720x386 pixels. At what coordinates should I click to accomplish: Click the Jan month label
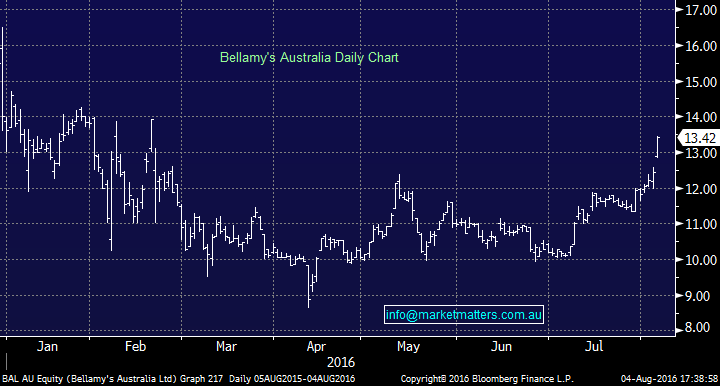pyautogui.click(x=47, y=346)
